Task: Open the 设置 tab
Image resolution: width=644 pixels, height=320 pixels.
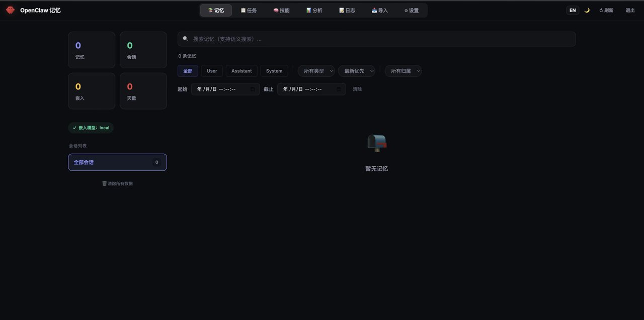Action: (x=412, y=10)
